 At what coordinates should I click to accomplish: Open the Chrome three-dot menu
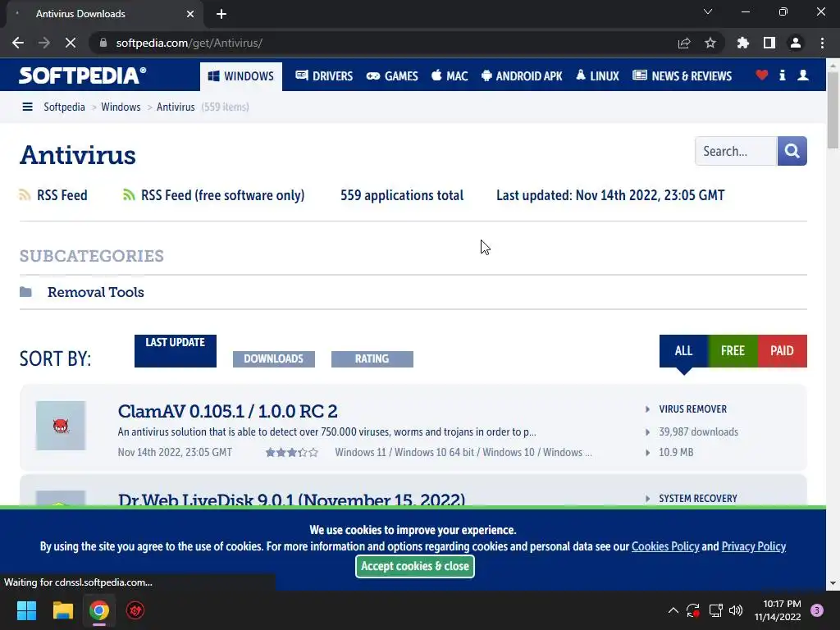point(822,43)
